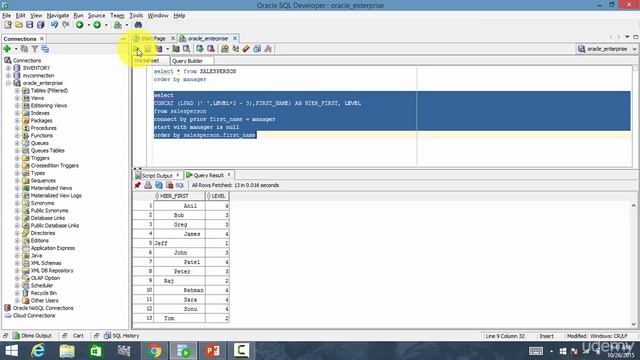This screenshot has height=360, width=640.
Task: Click the red pin Freeze View icon
Action: (138, 185)
